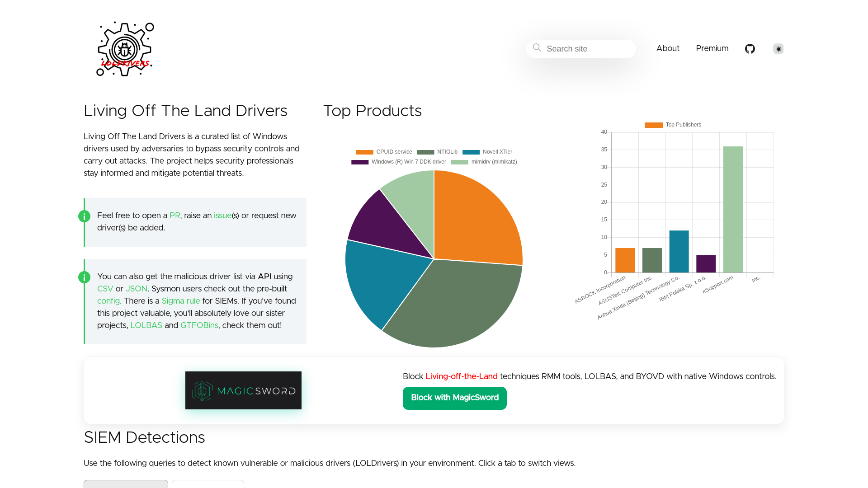Image resolution: width=868 pixels, height=488 pixels.
Task: Click the ASROCK Incorporation bar
Action: click(625, 260)
